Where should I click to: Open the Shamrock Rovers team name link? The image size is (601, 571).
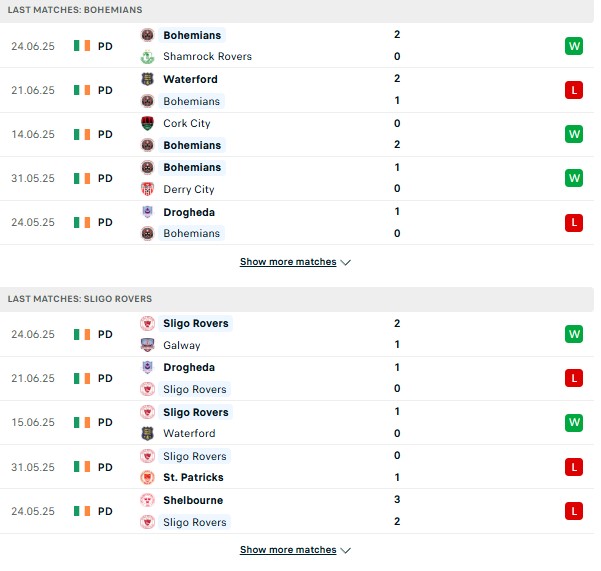point(207,56)
